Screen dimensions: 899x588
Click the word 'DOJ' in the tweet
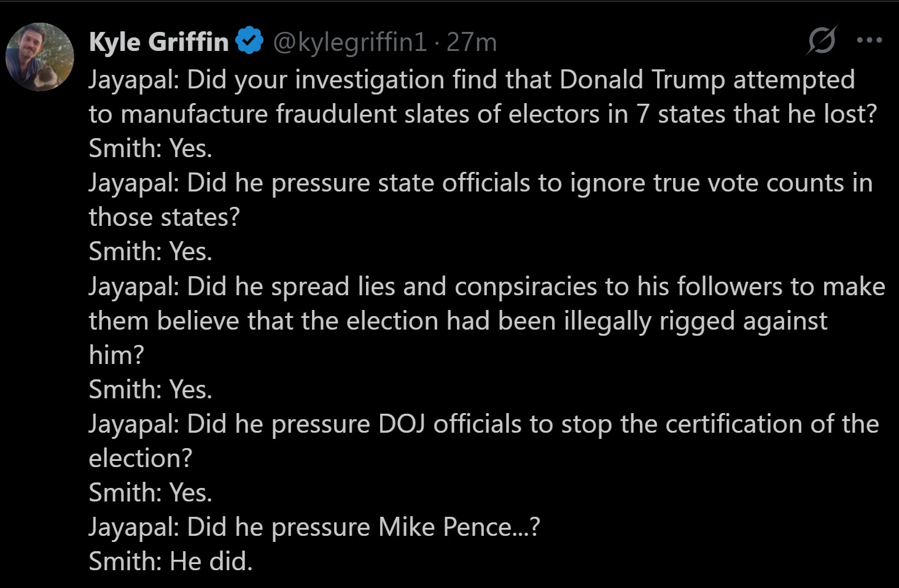(x=402, y=424)
